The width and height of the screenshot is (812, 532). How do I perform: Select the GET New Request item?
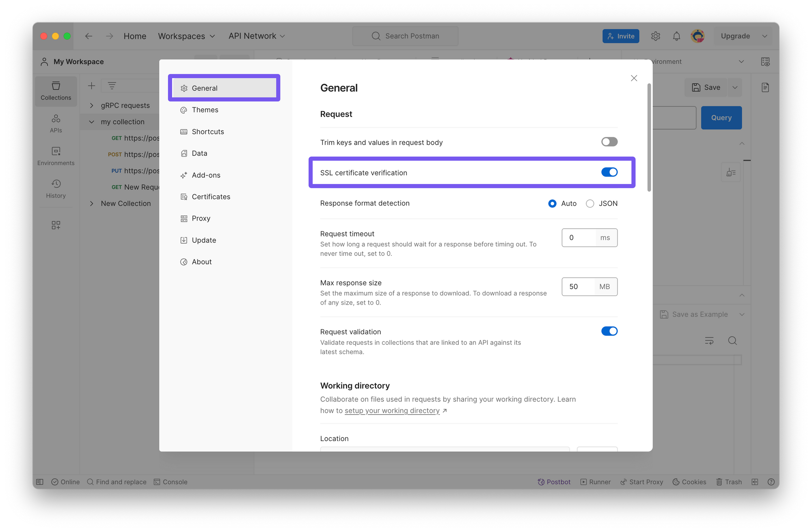tap(135, 187)
